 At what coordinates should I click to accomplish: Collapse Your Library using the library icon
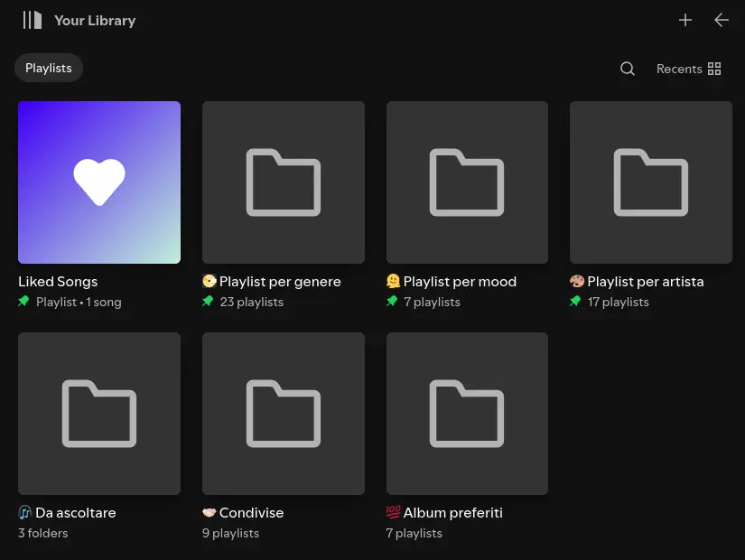(33, 20)
